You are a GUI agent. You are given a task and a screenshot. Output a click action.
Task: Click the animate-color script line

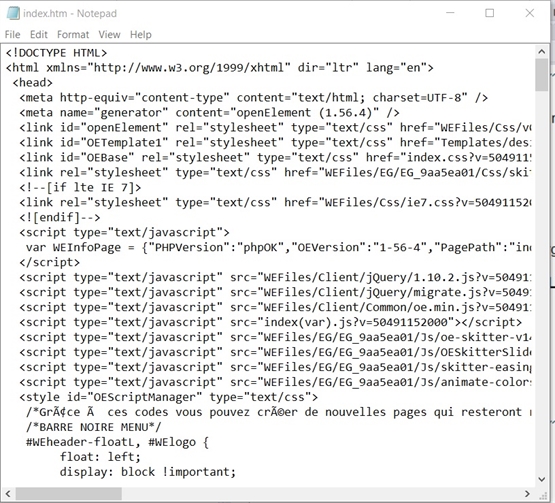(x=275, y=382)
